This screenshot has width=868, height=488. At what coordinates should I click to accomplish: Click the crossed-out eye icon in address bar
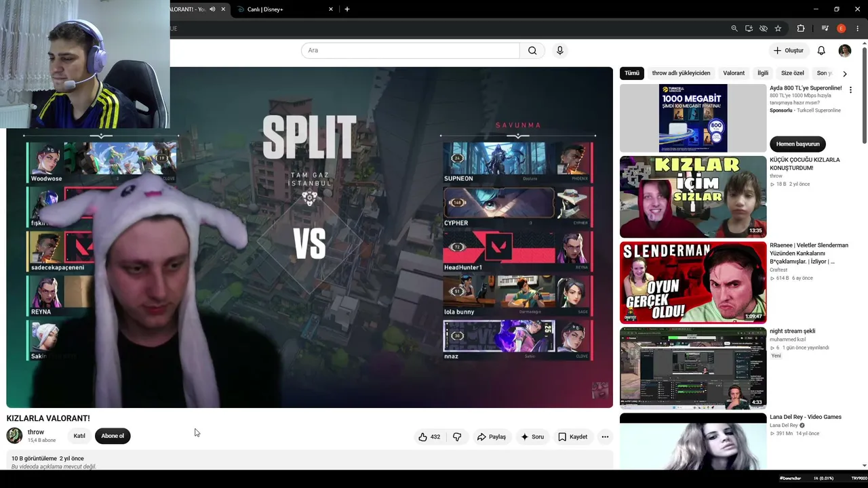[764, 28]
